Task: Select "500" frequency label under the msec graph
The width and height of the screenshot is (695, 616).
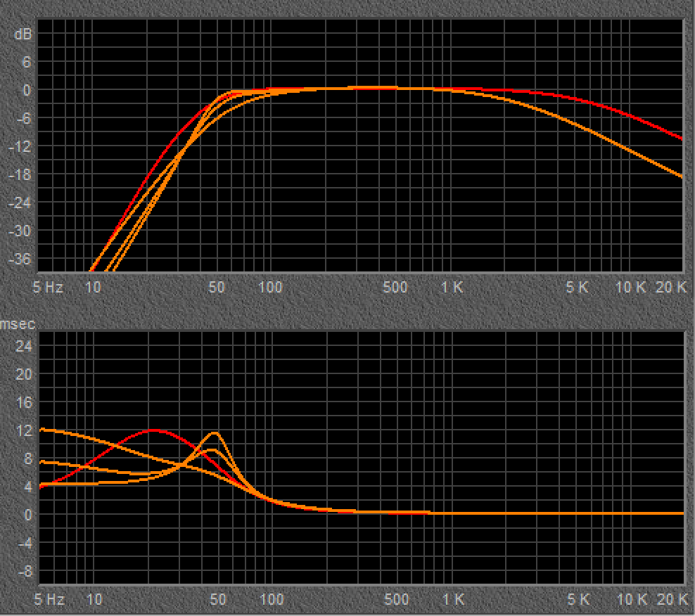Action: [396, 600]
